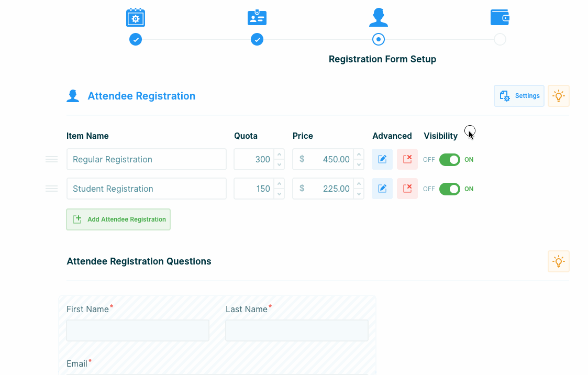
Task: Increase Regular Registration price with up arrow
Action: click(x=359, y=155)
